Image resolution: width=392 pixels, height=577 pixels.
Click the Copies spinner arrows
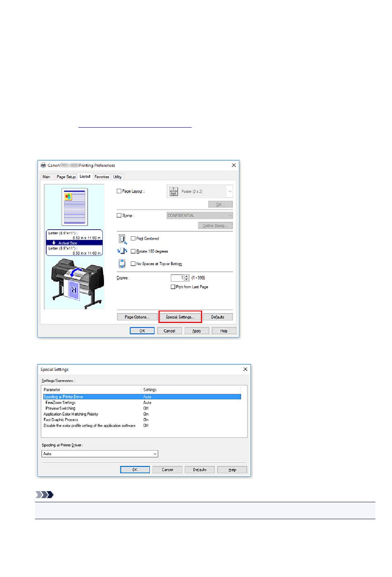click(x=187, y=278)
